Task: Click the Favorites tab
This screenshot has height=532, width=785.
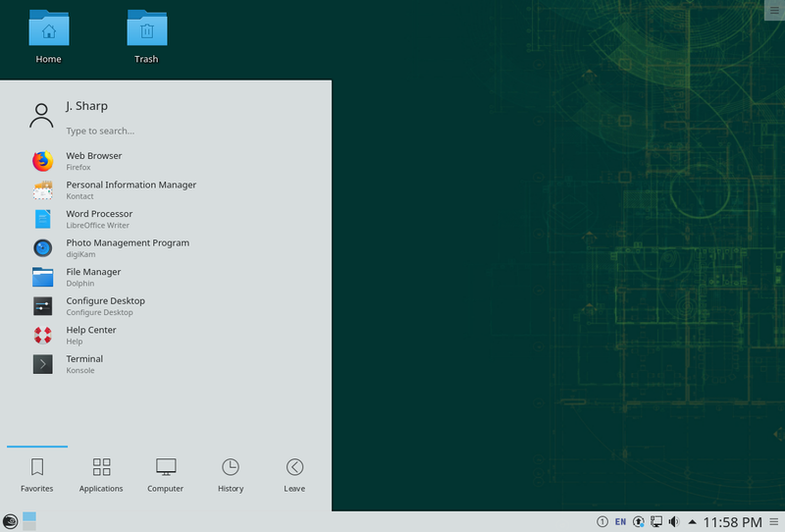Action: click(37, 474)
